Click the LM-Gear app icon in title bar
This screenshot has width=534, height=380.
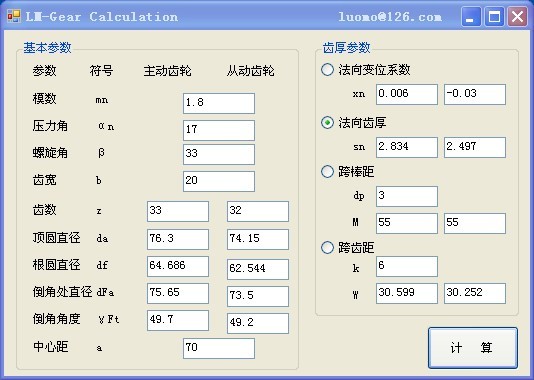tap(14, 16)
